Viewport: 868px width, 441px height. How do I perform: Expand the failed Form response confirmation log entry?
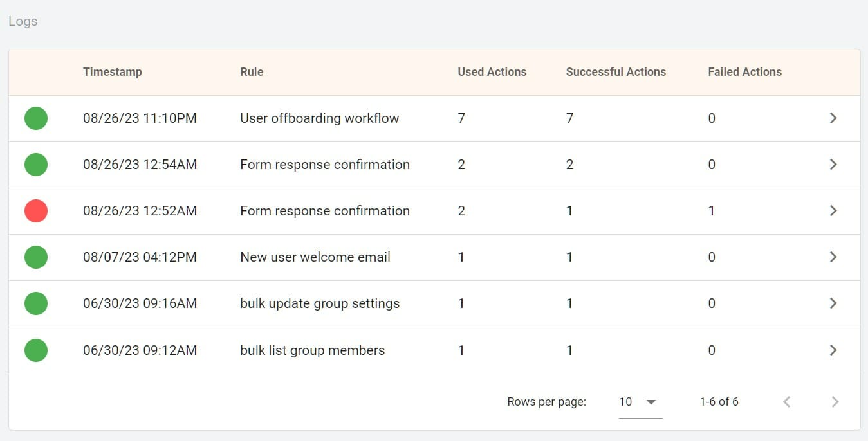pyautogui.click(x=833, y=210)
